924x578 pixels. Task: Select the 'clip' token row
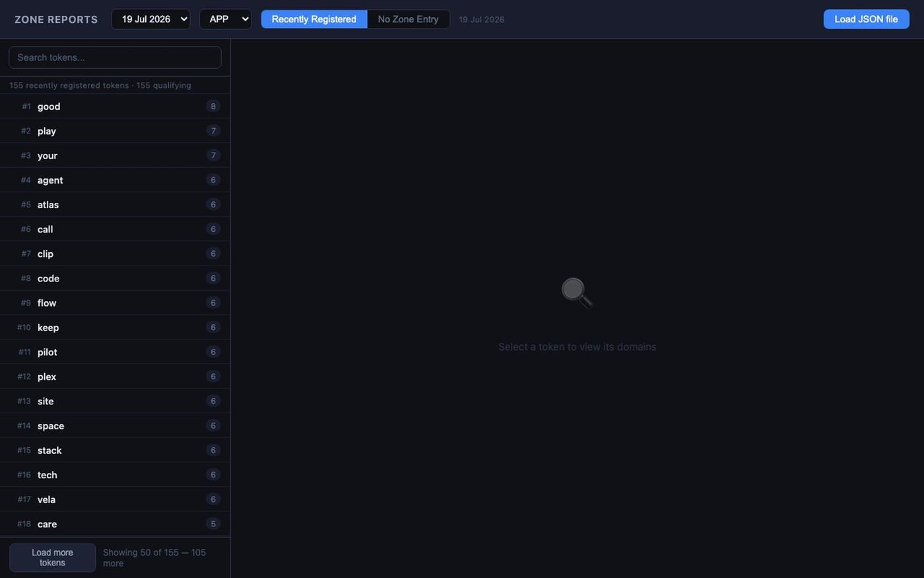pos(115,254)
